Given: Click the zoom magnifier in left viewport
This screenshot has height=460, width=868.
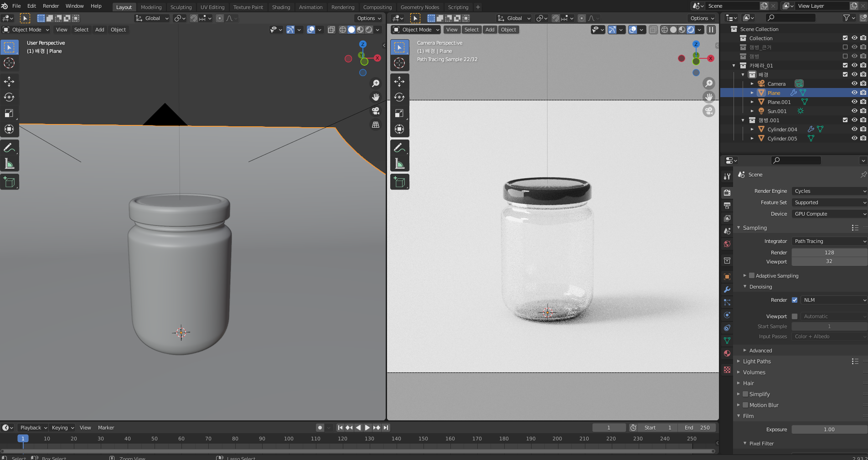Looking at the screenshot, I should pos(376,83).
